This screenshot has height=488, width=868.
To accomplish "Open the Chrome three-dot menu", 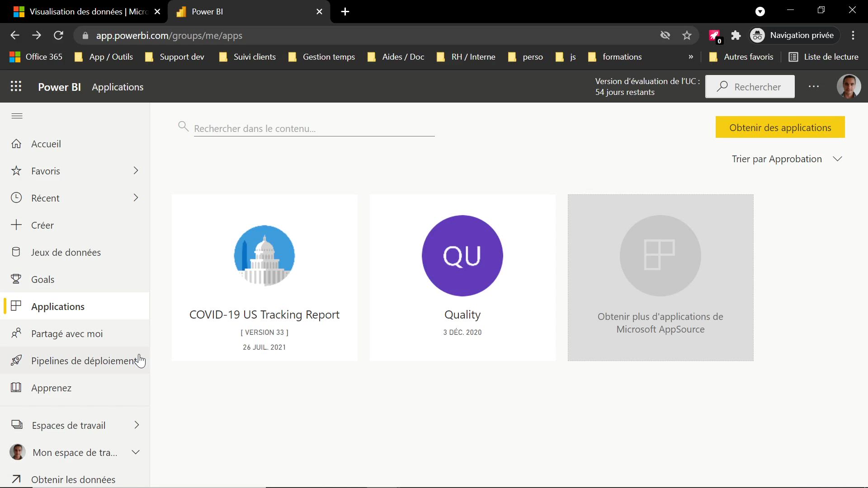I will click(853, 35).
